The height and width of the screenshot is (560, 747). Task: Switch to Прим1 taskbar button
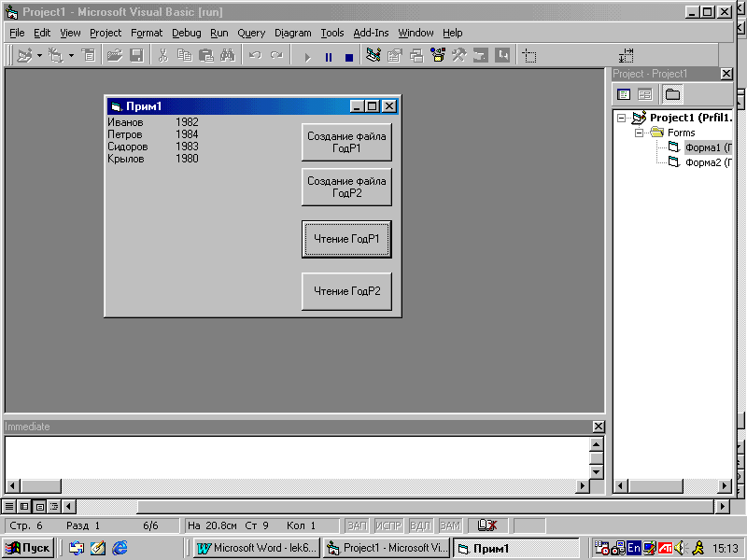[x=515, y=548]
